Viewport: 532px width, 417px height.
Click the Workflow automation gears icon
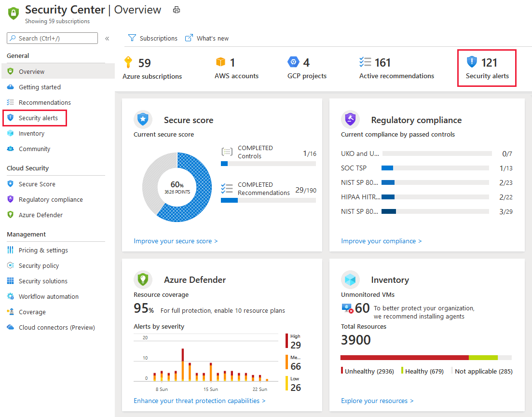11,296
